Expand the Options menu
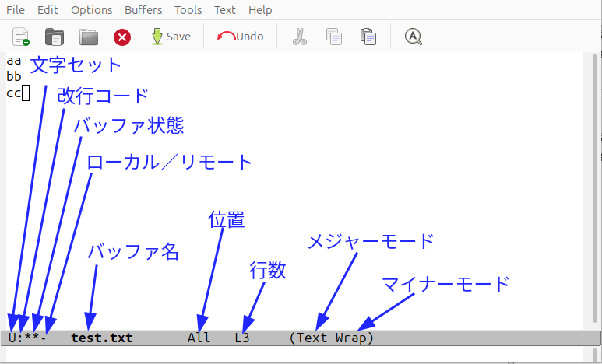Screen dimensions: 602x364 coord(91,10)
